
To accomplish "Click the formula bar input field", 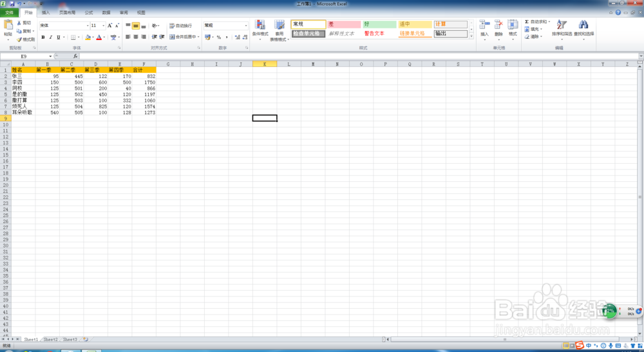I will point(359,56).
